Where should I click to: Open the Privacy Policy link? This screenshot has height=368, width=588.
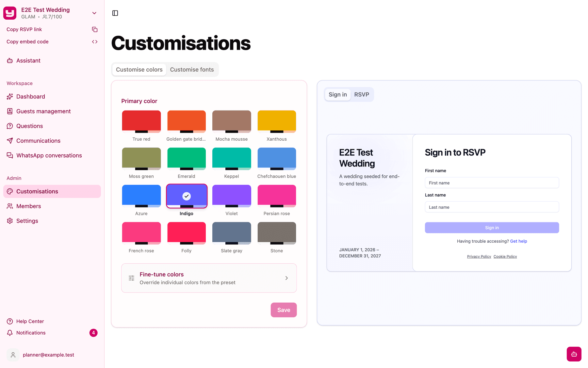[479, 256]
